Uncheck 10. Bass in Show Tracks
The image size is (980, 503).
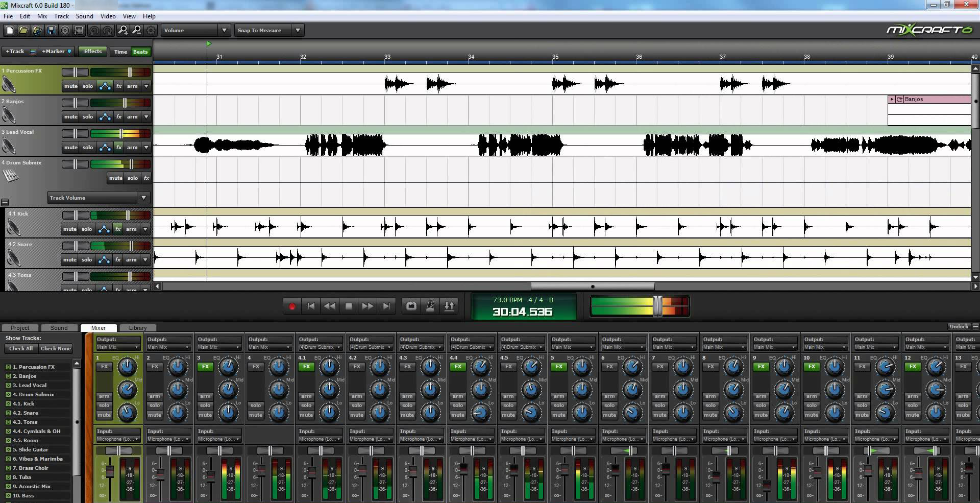pyautogui.click(x=8, y=496)
